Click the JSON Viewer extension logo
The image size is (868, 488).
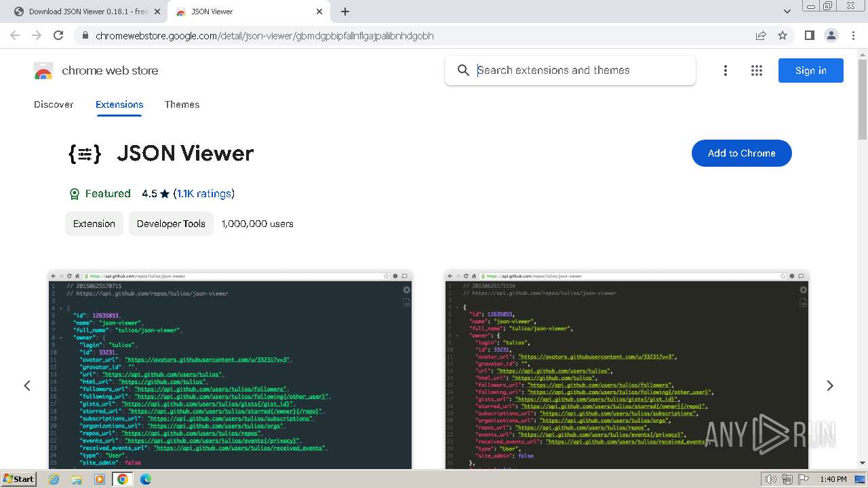pyautogui.click(x=85, y=154)
